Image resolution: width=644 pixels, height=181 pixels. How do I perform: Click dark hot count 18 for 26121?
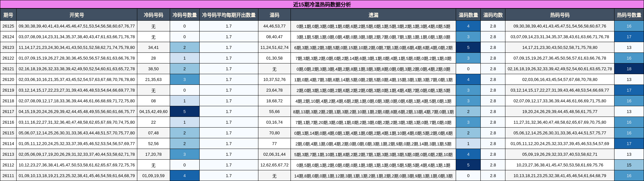point(629,69)
